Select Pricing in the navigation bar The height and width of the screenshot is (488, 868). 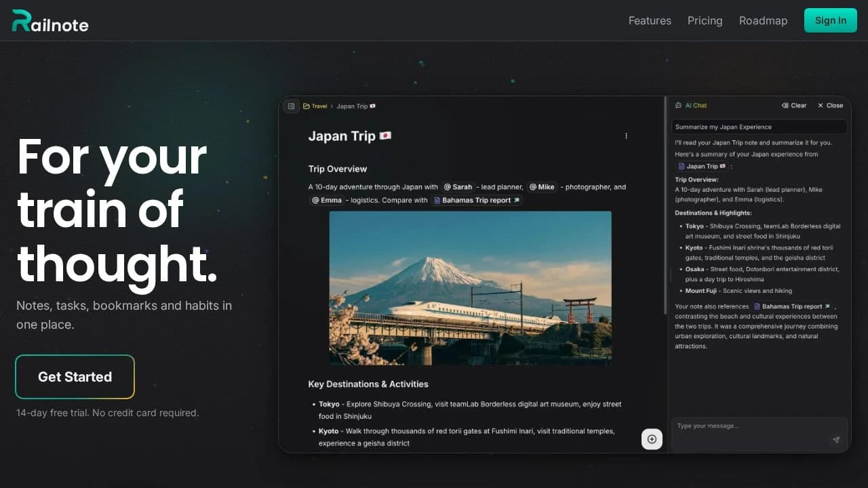[705, 20]
